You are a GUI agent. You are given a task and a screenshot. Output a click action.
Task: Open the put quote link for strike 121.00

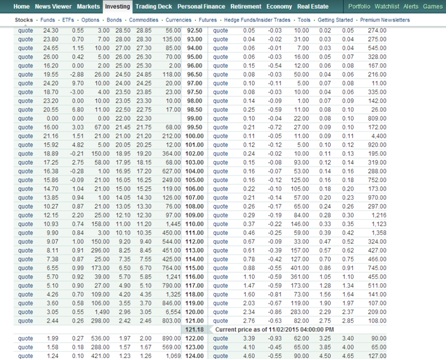220,321
